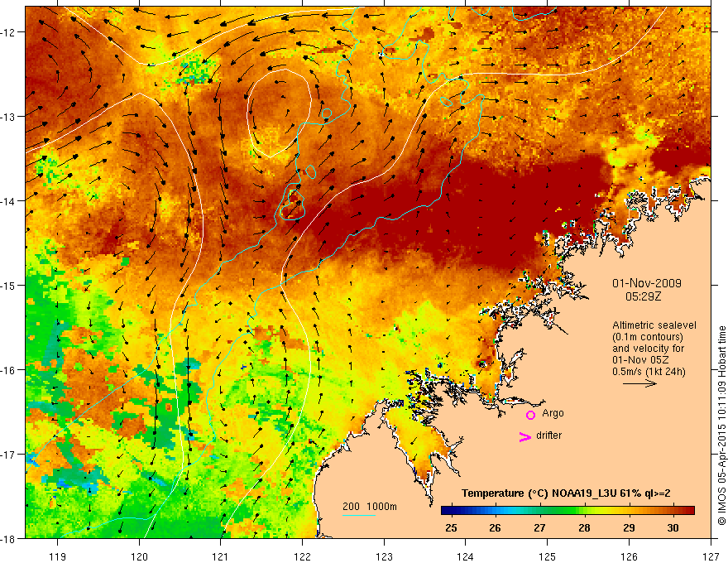Click the '(0.1m contours)' caption line
The height and width of the screenshot is (563, 728).
pos(648,337)
